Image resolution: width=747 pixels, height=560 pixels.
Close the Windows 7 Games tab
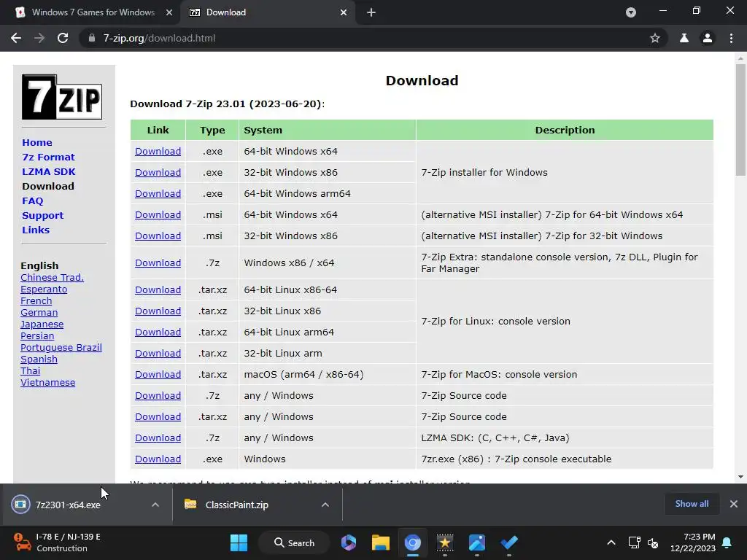click(x=169, y=12)
